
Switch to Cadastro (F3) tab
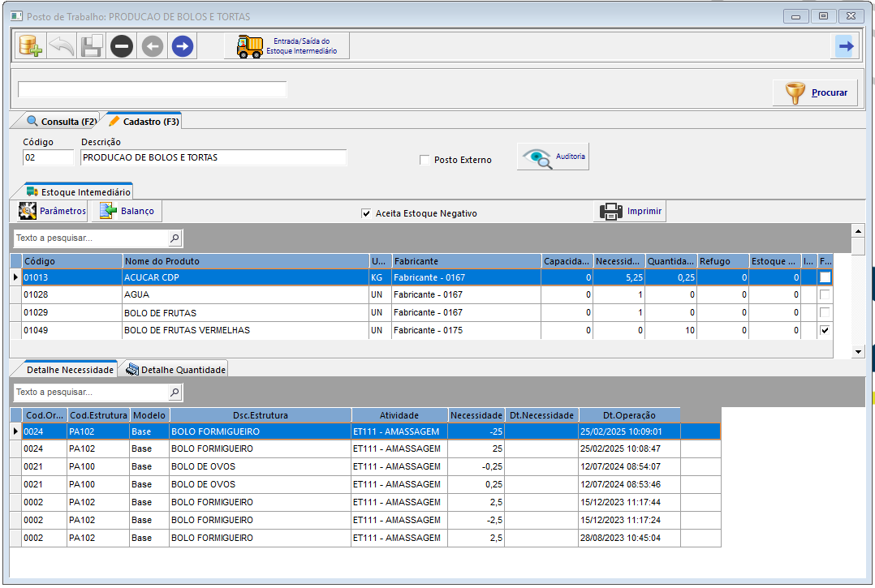(x=144, y=121)
